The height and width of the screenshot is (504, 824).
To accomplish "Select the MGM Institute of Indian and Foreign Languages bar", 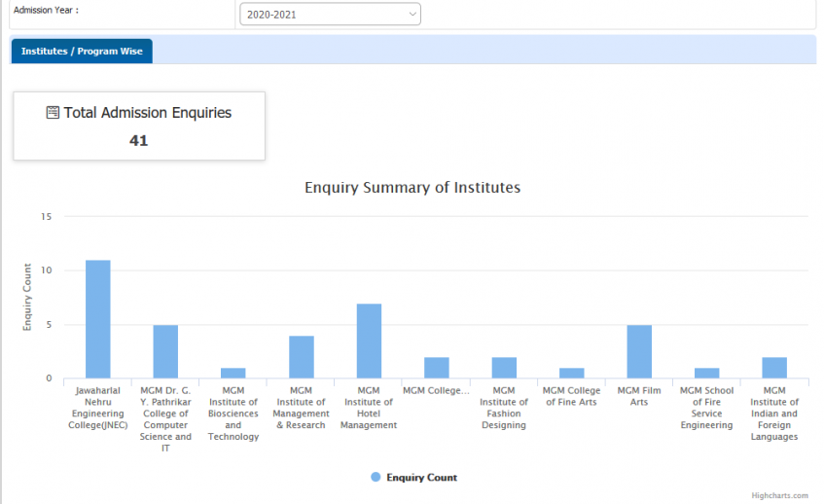I will click(x=774, y=368).
